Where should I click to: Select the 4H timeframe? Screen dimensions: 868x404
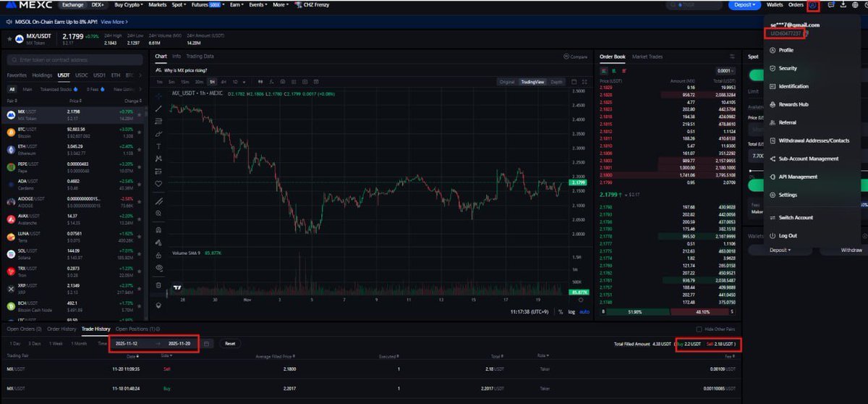tap(224, 82)
